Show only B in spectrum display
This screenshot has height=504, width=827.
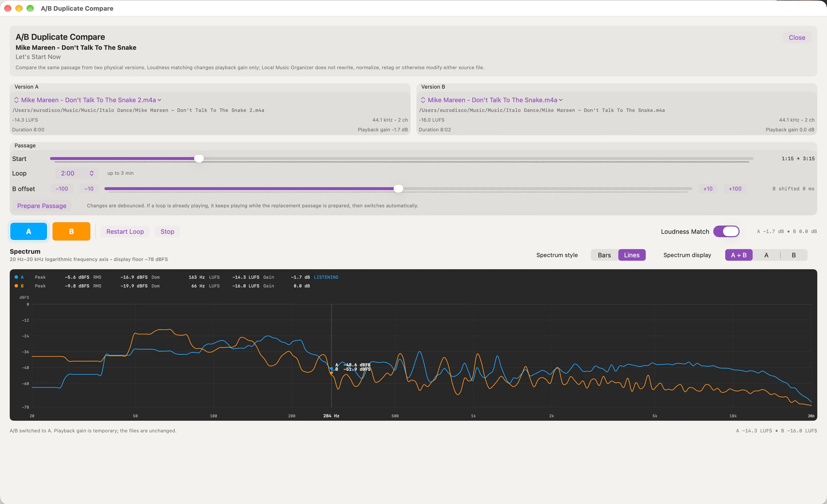pyautogui.click(x=794, y=255)
